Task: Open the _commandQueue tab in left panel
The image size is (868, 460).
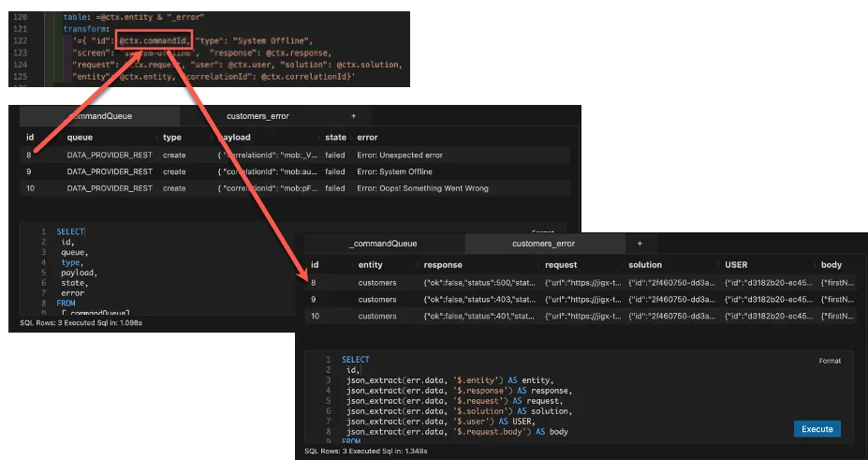Action: pos(99,116)
